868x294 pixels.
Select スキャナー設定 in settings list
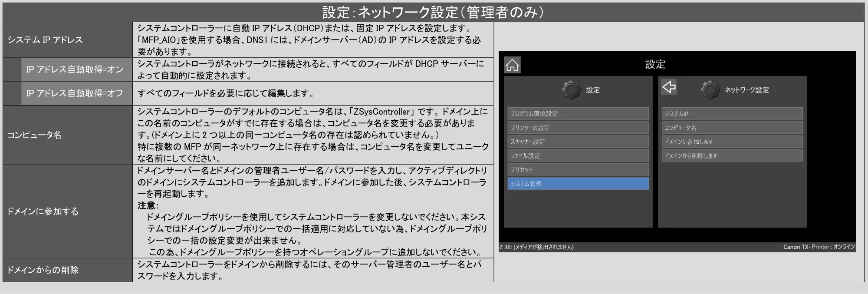(x=578, y=142)
